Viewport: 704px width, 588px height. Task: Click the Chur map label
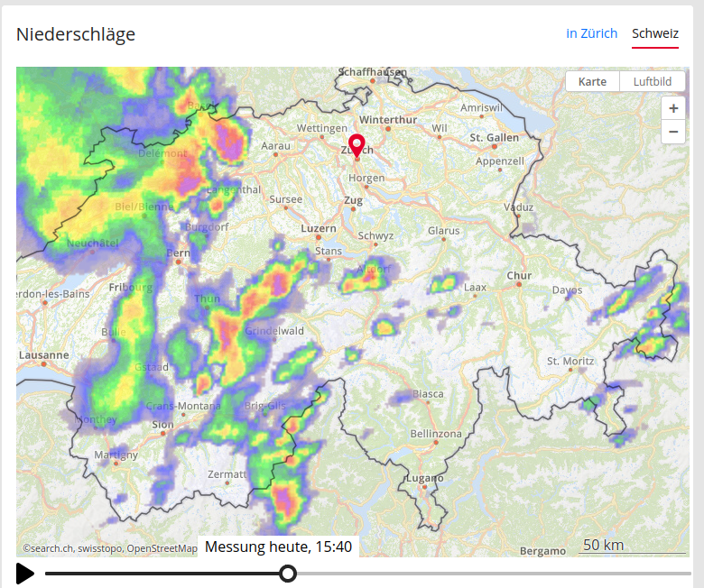coord(519,275)
